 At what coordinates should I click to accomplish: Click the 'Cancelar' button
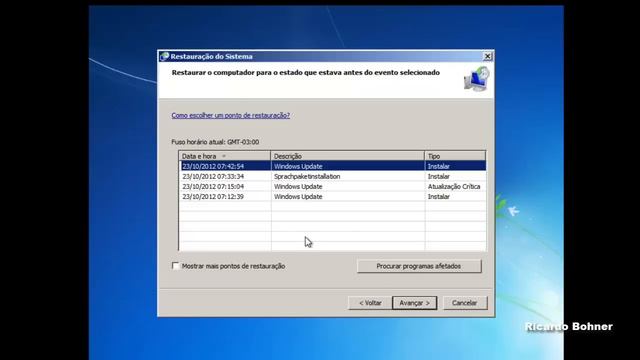coord(464,303)
